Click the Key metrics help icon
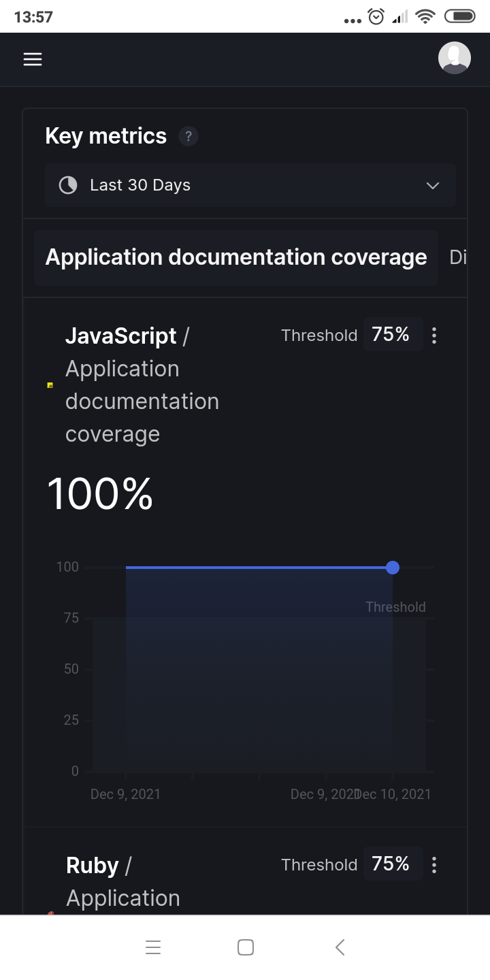This screenshot has height=980, width=490. 189,136
